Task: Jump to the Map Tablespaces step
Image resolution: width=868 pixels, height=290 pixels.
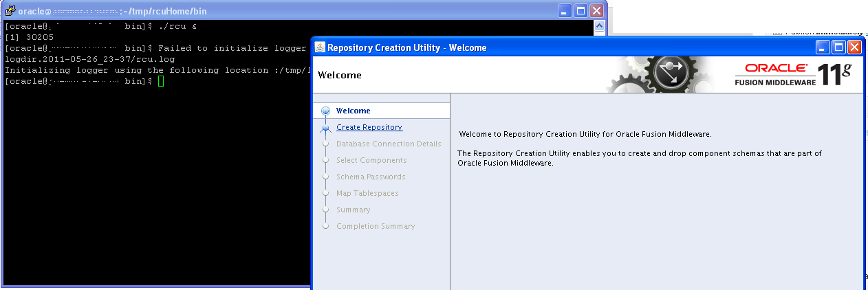Action: (367, 193)
